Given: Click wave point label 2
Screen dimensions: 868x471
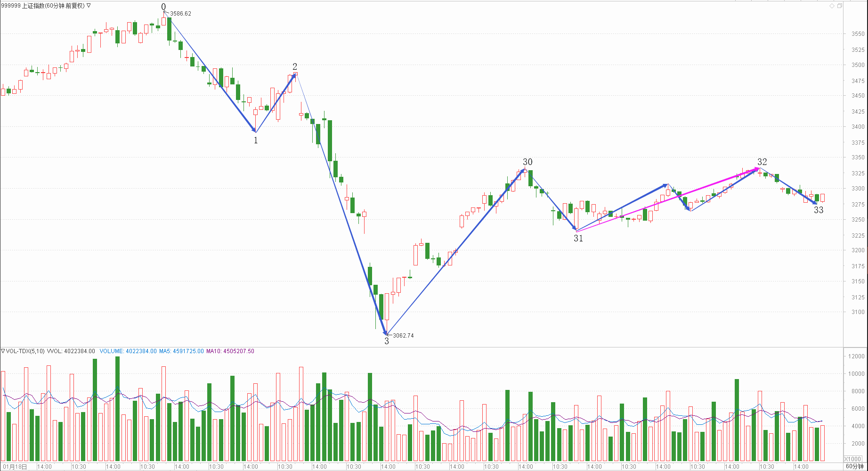Looking at the screenshot, I should point(295,66).
